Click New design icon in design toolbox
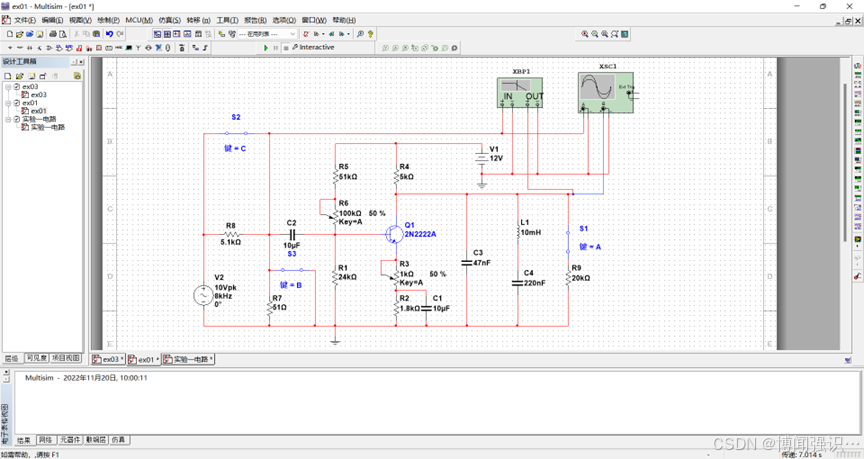Viewport: 864px width, 459px height. [8, 76]
